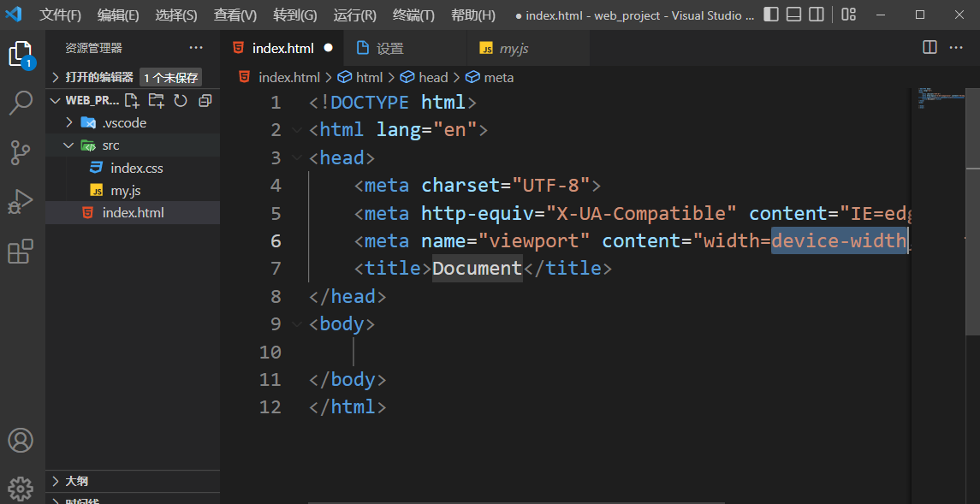The width and height of the screenshot is (980, 504).
Task: Click the DOCTYPE text on line 1
Action: click(371, 103)
